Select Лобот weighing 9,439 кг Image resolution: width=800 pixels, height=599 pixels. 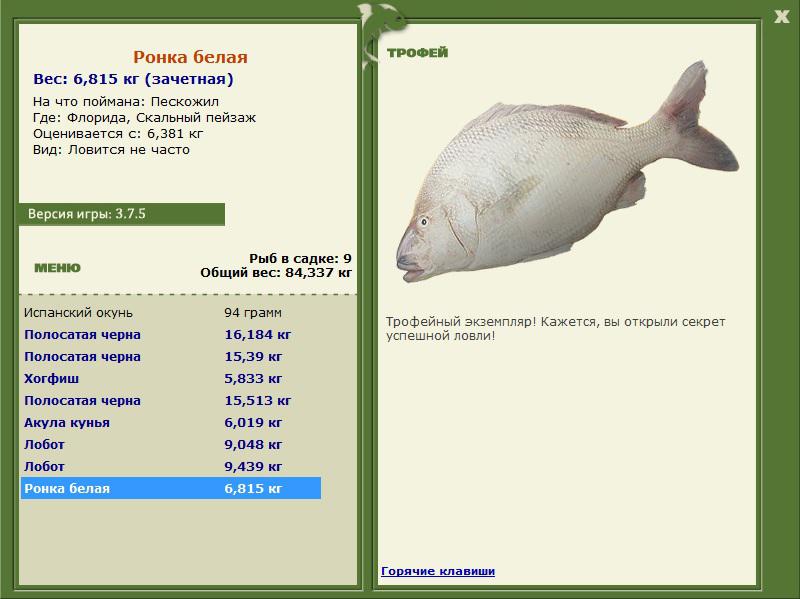pos(171,466)
